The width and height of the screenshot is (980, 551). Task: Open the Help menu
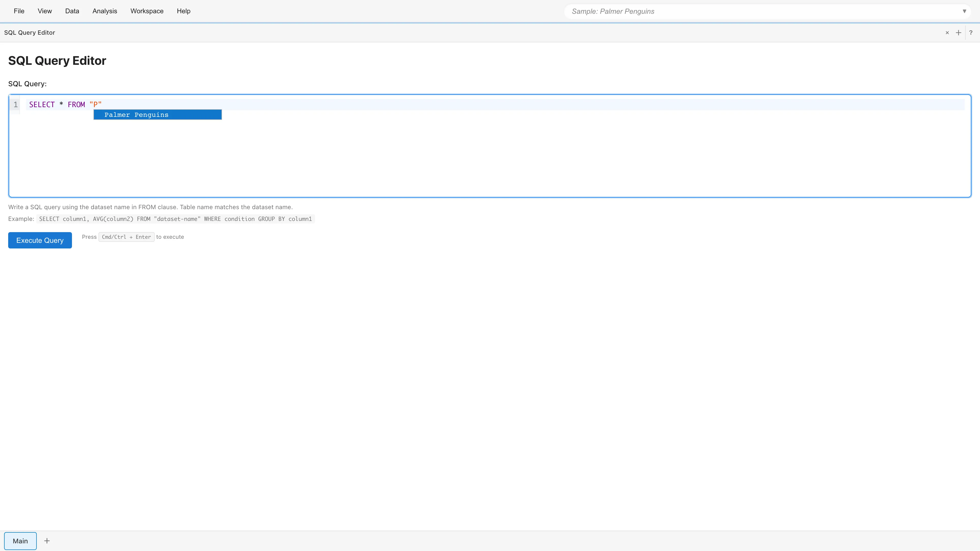point(183,11)
